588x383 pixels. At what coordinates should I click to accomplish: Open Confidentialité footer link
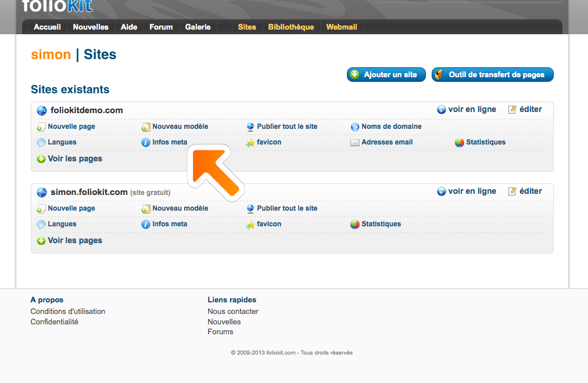pyautogui.click(x=55, y=322)
